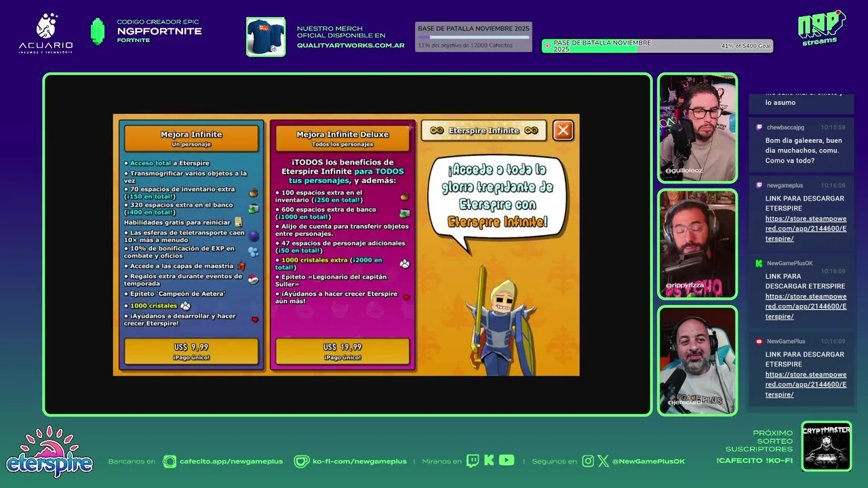Click right infinity symbol in Eterspire Infinite banner
Viewport: 868px width, 488px height.
coord(531,130)
